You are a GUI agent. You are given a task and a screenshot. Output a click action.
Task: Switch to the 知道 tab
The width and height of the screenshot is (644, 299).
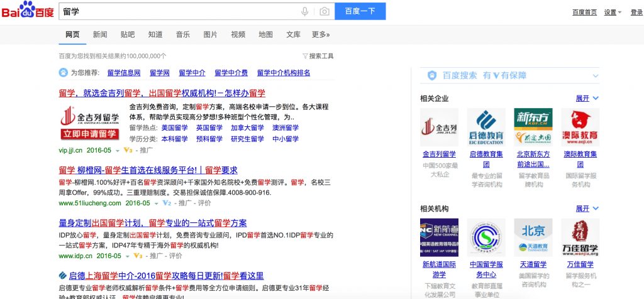(155, 35)
